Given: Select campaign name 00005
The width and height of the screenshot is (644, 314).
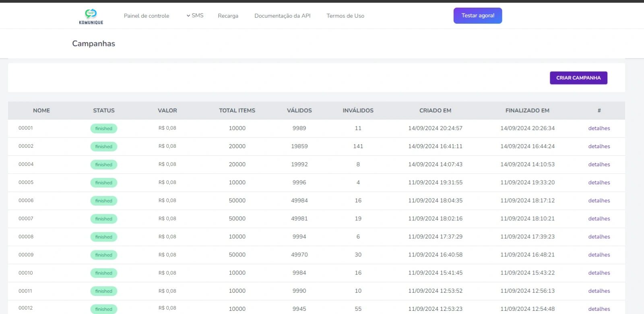Looking at the screenshot, I should pos(26,182).
